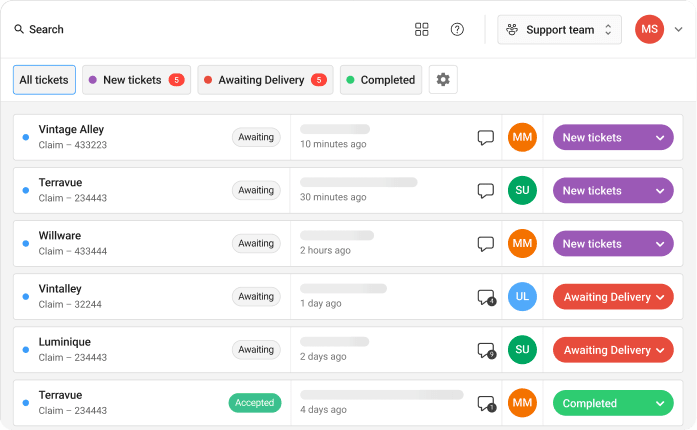This screenshot has height=430, width=697.
Task: Click the MM avatar on Vintage Alley row
Action: point(522,137)
